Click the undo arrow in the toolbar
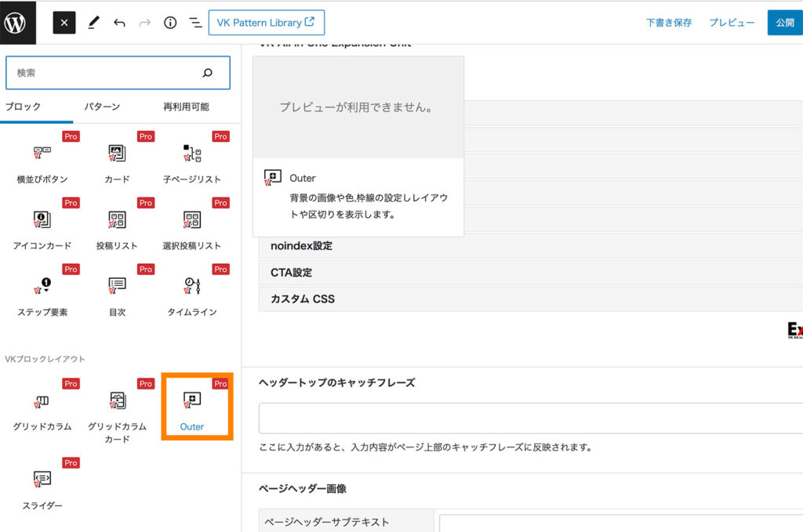The height and width of the screenshot is (532, 803). coord(121,23)
